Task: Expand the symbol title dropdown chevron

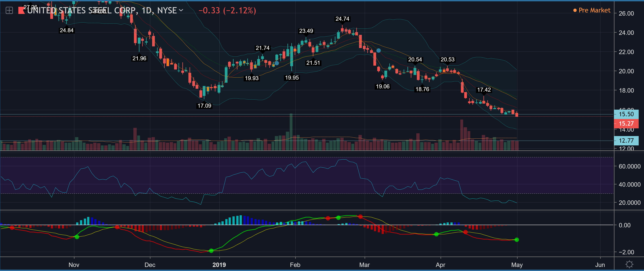Action: pyautogui.click(x=181, y=10)
